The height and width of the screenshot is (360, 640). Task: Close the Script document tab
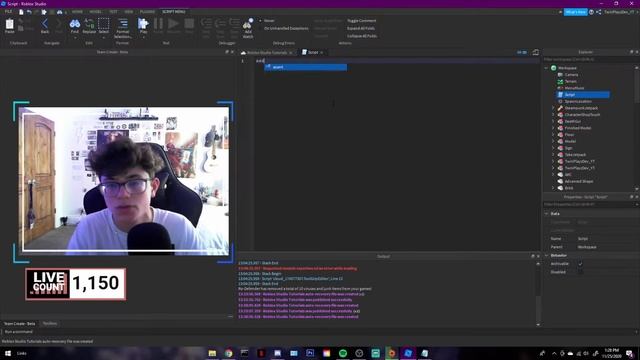coord(322,53)
